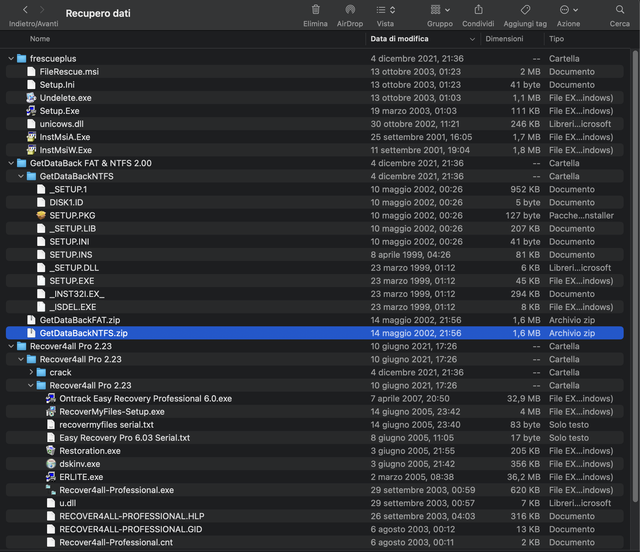Sort by the Nome column header
640x552 pixels.
[40, 39]
